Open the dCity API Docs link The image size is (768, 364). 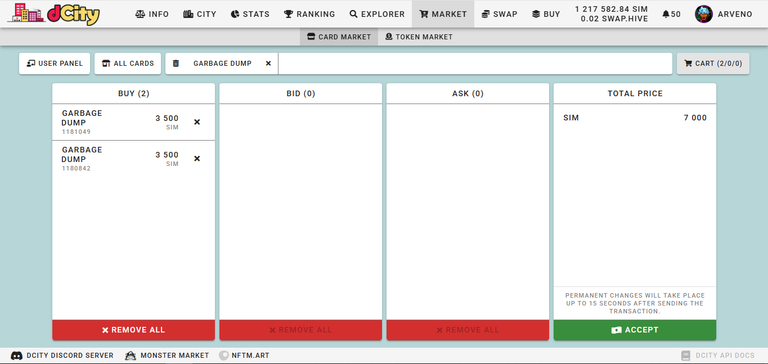[718, 356]
